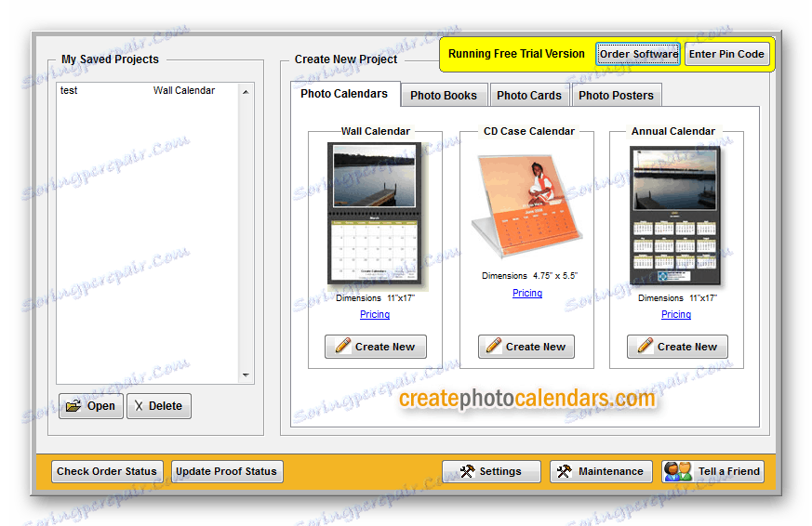This screenshot has width=812, height=526.
Task: Click Tell a Friend button
Action: 712,471
